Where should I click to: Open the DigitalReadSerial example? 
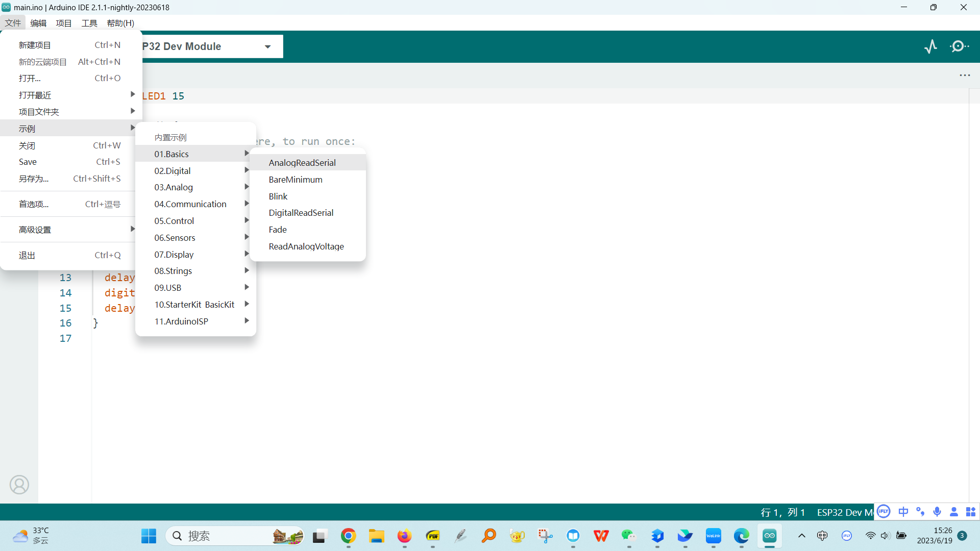point(308,213)
